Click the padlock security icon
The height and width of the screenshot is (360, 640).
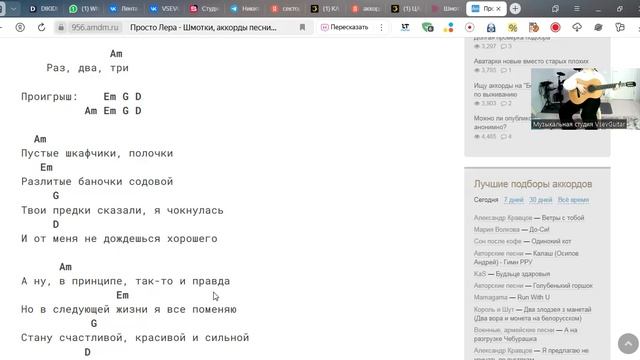click(x=61, y=27)
